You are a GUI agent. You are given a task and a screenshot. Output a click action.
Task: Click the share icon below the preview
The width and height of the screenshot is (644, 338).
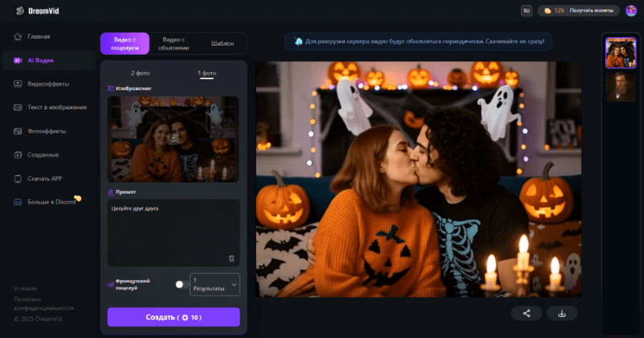click(x=527, y=313)
